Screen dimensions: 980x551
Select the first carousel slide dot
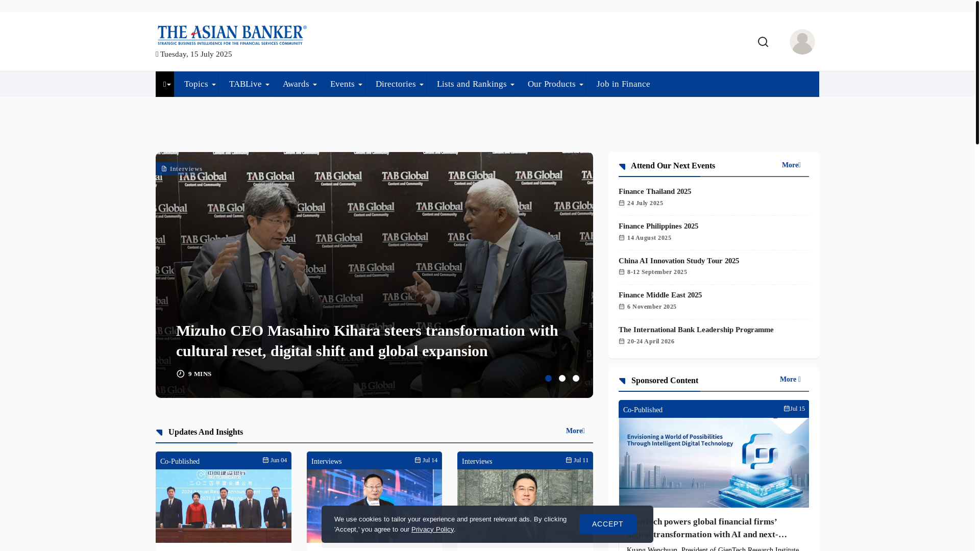(x=548, y=379)
